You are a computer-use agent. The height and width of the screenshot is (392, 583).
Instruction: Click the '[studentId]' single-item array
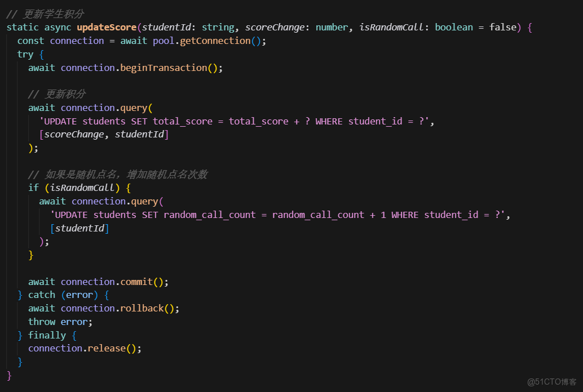[x=79, y=229]
